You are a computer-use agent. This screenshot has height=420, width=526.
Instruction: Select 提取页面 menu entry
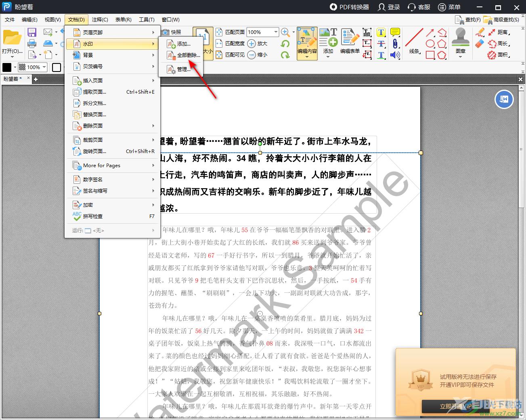coord(113,92)
